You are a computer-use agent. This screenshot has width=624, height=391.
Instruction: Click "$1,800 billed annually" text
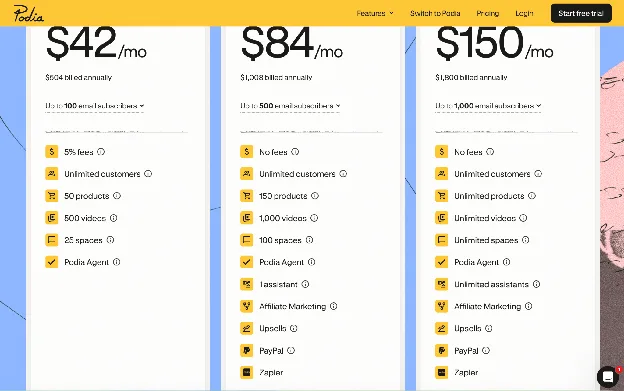tap(471, 78)
